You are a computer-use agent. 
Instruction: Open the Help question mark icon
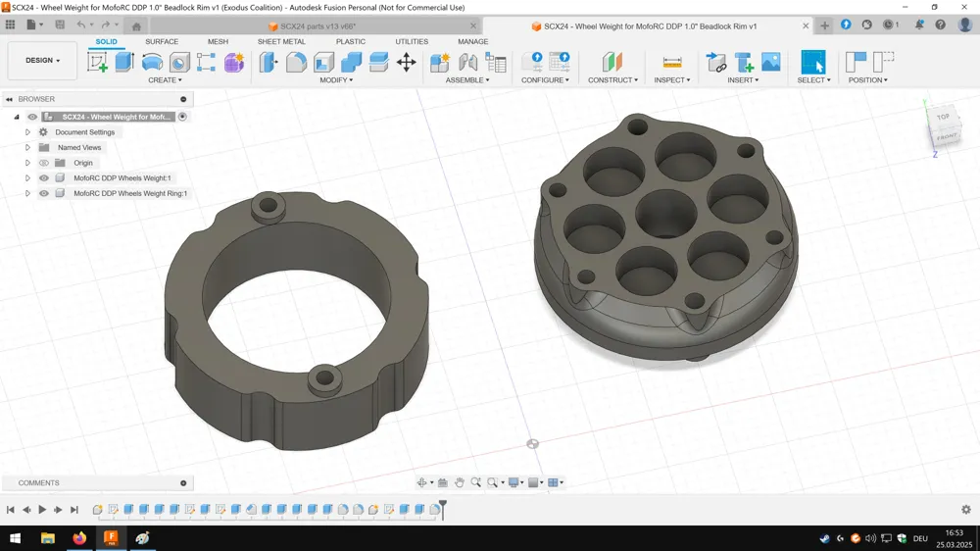(940, 25)
